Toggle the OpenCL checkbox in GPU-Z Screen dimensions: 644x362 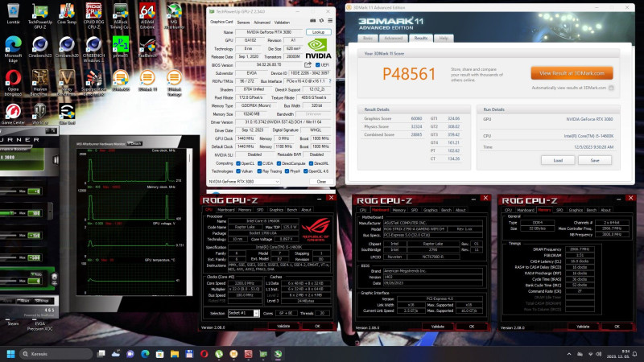(237, 163)
